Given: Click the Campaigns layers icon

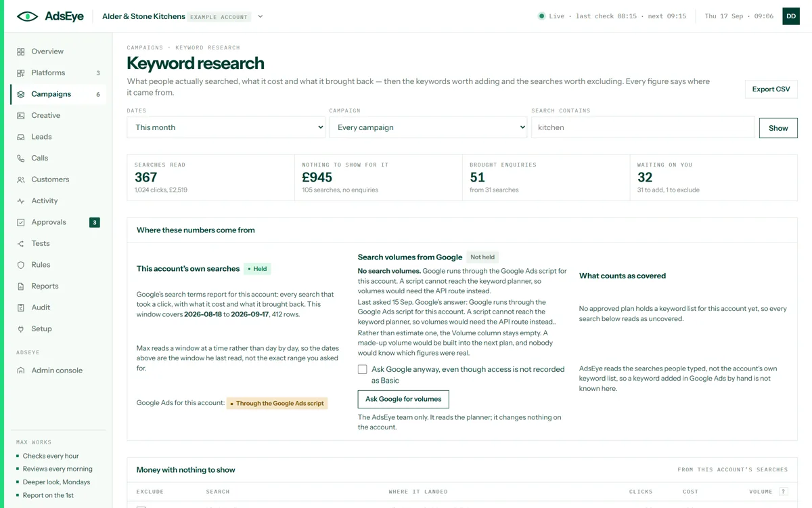Looking at the screenshot, I should point(21,94).
